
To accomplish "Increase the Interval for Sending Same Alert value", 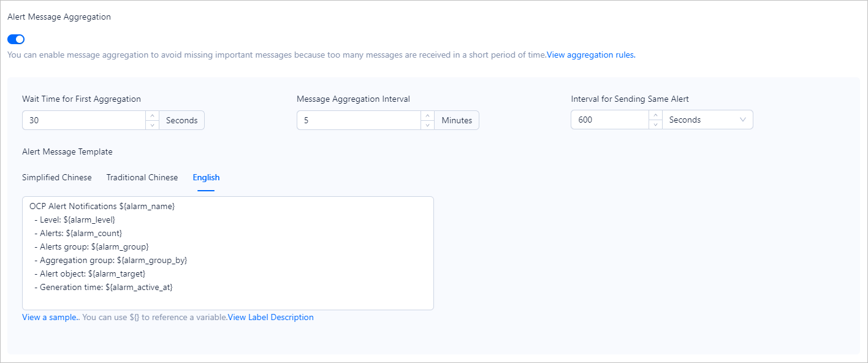I will [655, 116].
